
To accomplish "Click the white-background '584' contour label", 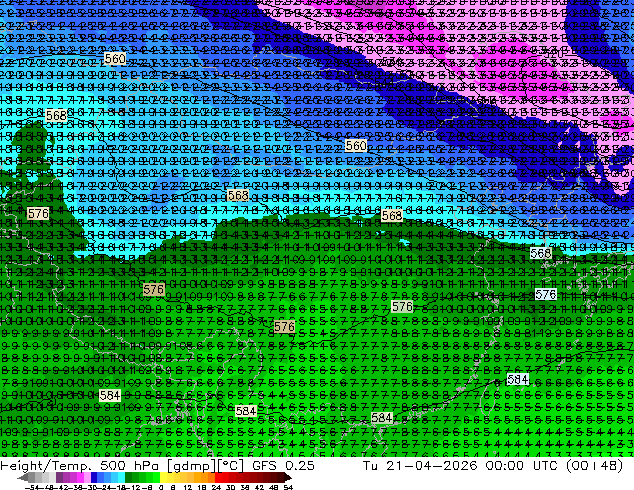I will [518, 379].
